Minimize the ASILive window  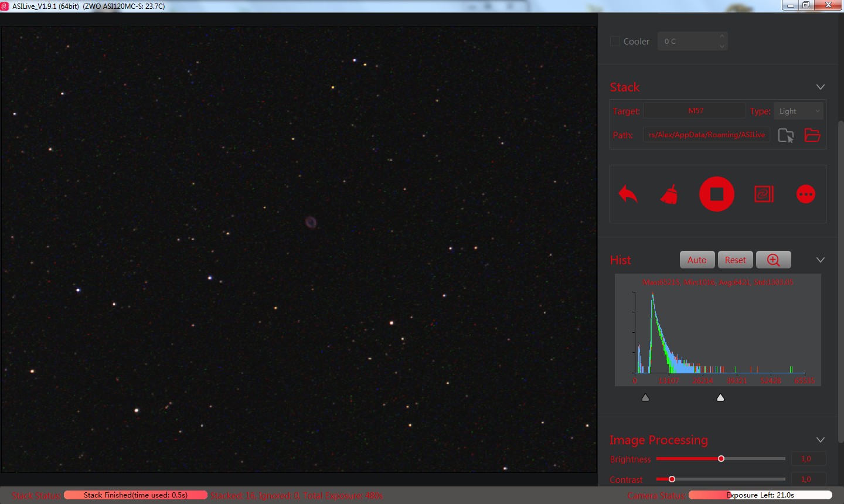pos(790,5)
